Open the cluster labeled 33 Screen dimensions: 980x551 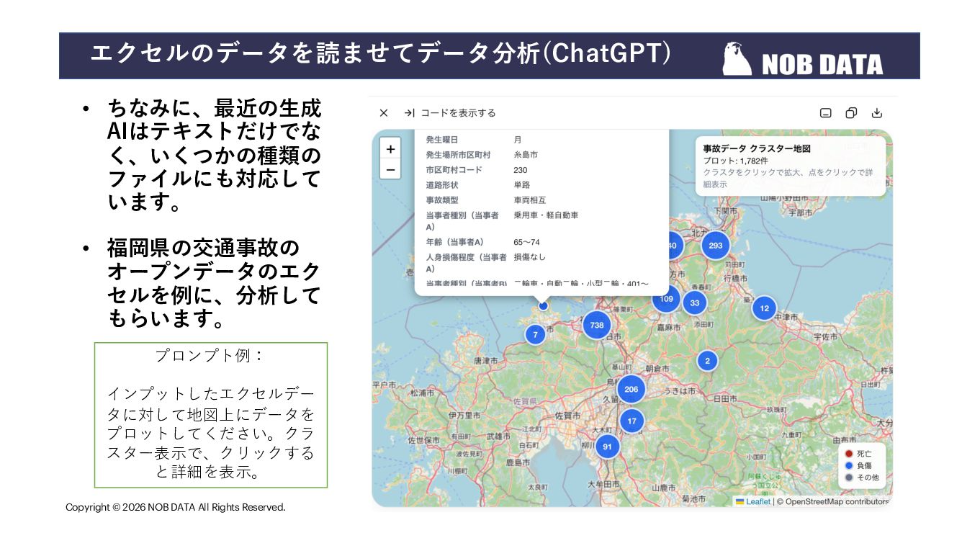695,303
